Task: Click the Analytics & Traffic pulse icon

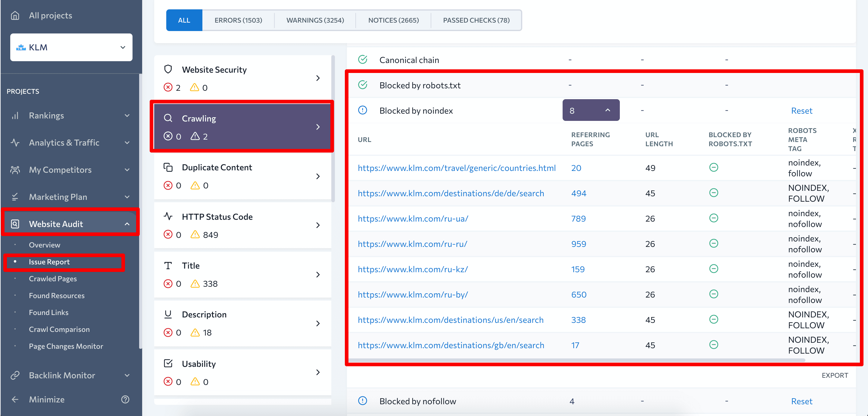Action: tap(15, 143)
